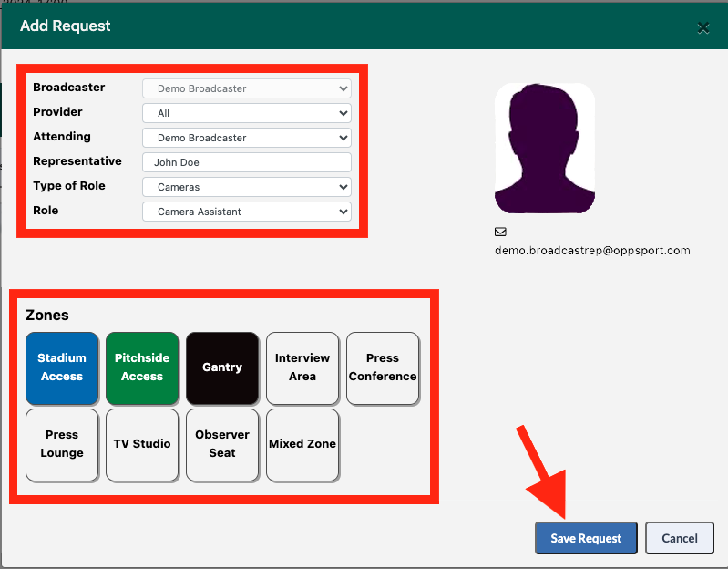Click the Cancel button
Viewport: 728px width, 569px height.
tap(679, 538)
